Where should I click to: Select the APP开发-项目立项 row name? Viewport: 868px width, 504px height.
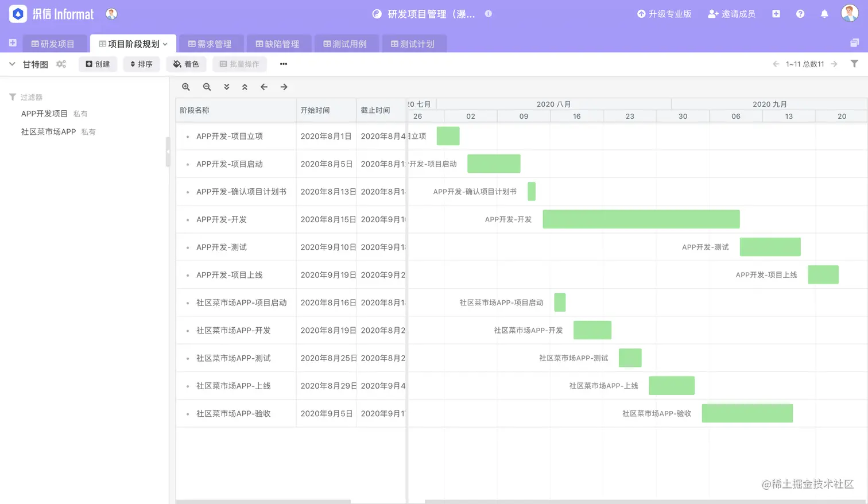pos(230,136)
